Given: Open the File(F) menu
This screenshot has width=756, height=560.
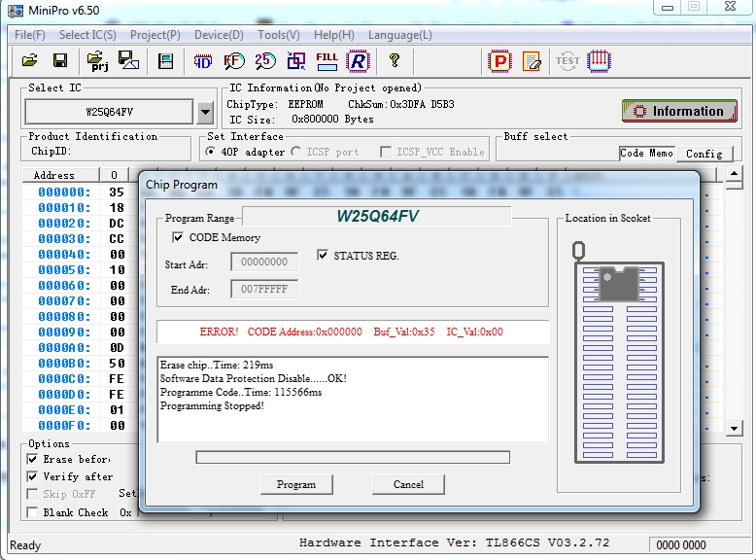Looking at the screenshot, I should click(29, 35).
